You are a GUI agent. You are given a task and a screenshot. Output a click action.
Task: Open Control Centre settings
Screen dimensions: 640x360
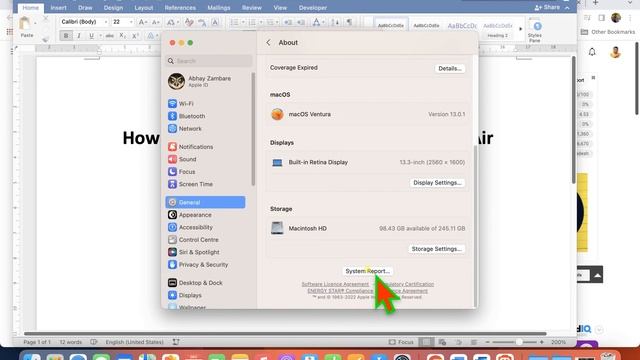point(193,240)
